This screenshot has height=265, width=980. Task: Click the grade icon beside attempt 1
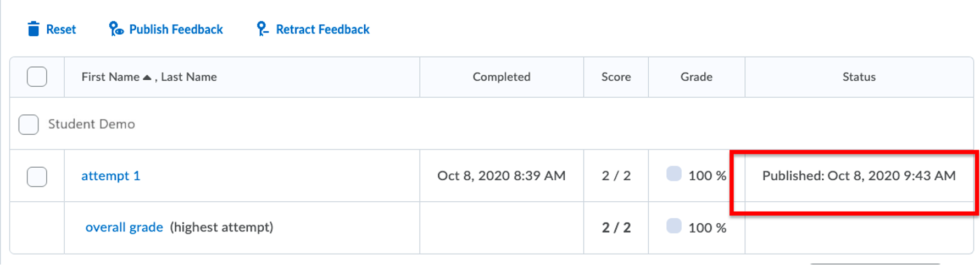[x=673, y=174]
